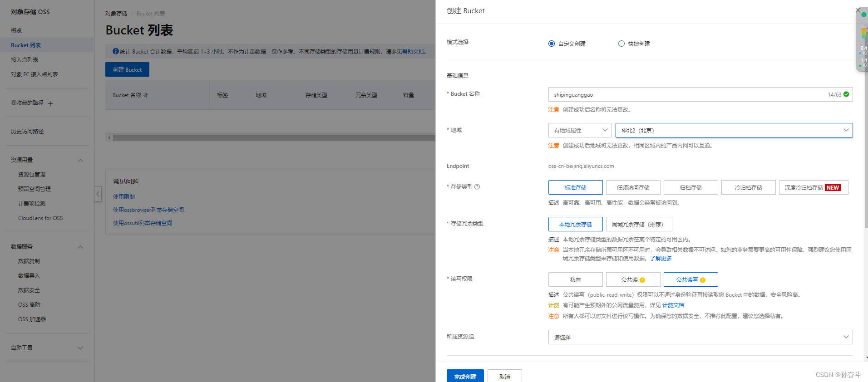
Task: Collapse the 资源用量 sidebar section
Action: 80,160
